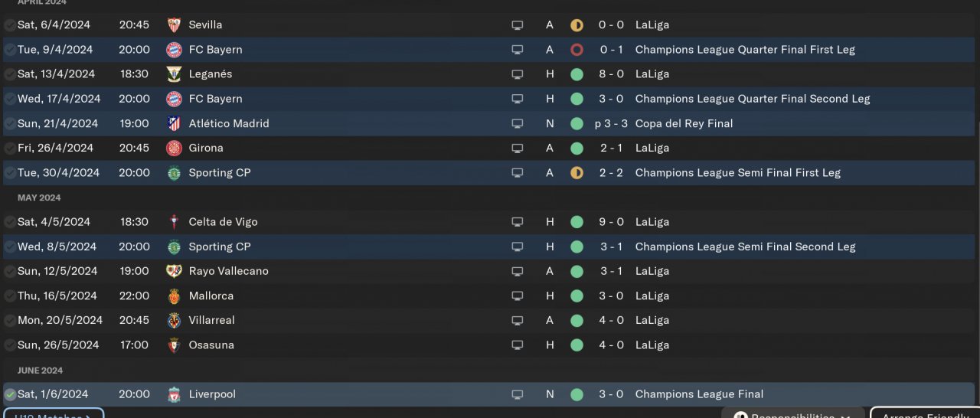Image resolution: width=980 pixels, height=418 pixels.
Task: Click the FC Bayern badge on 9/4/2024
Action: 174,50
